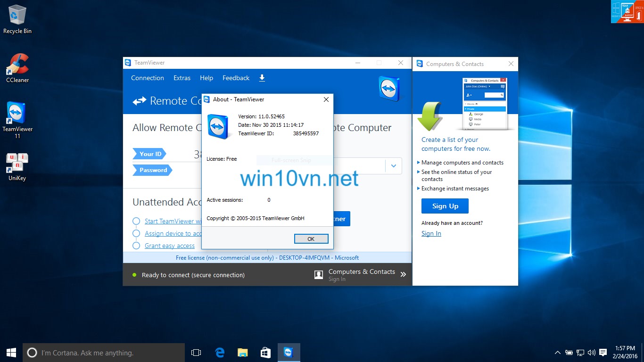
Task: Open the Extras menu
Action: point(182,78)
